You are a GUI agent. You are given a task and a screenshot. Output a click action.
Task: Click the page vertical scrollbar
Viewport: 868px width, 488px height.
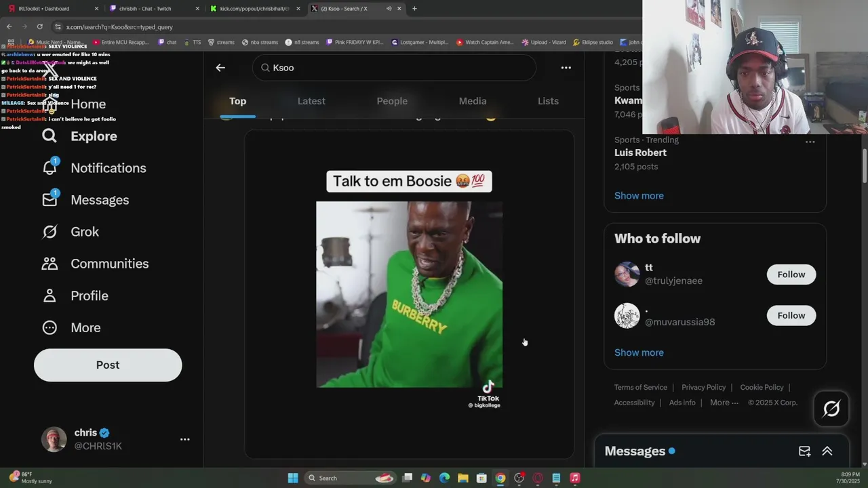point(865,166)
